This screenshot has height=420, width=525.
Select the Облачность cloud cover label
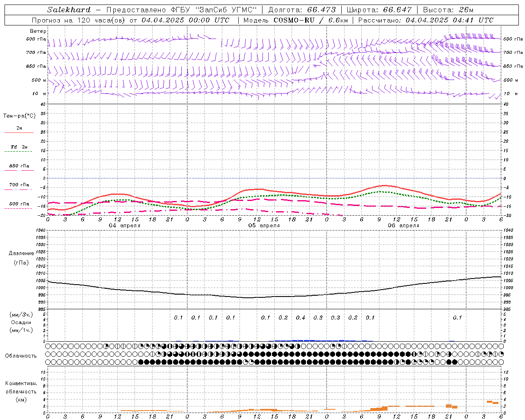[21, 356]
